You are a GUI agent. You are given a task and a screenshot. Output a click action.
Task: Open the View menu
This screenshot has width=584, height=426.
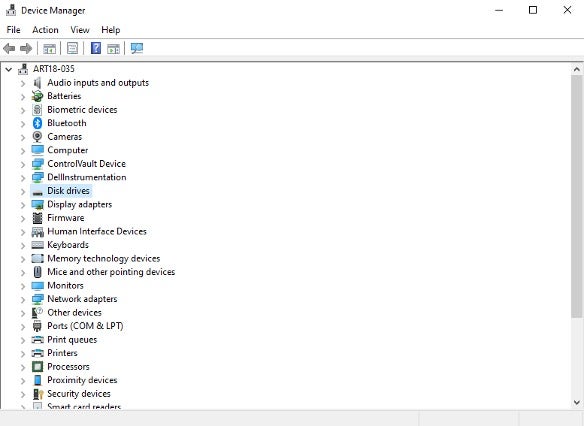coord(80,30)
